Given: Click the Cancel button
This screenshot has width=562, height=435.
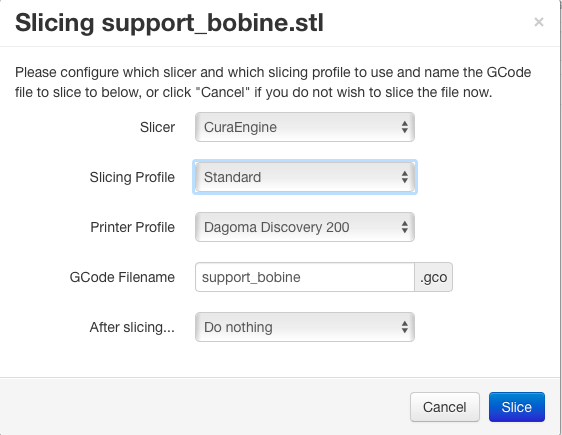Looking at the screenshot, I should pos(445,407).
